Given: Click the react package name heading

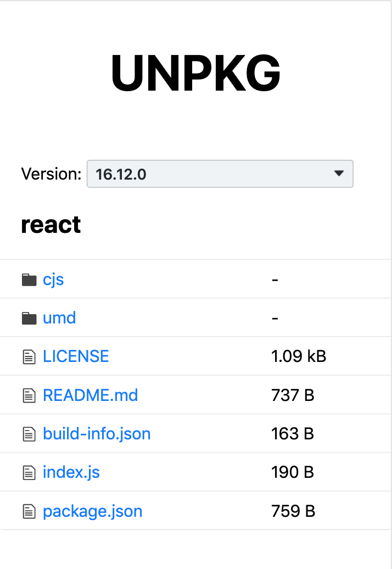Looking at the screenshot, I should tap(51, 225).
